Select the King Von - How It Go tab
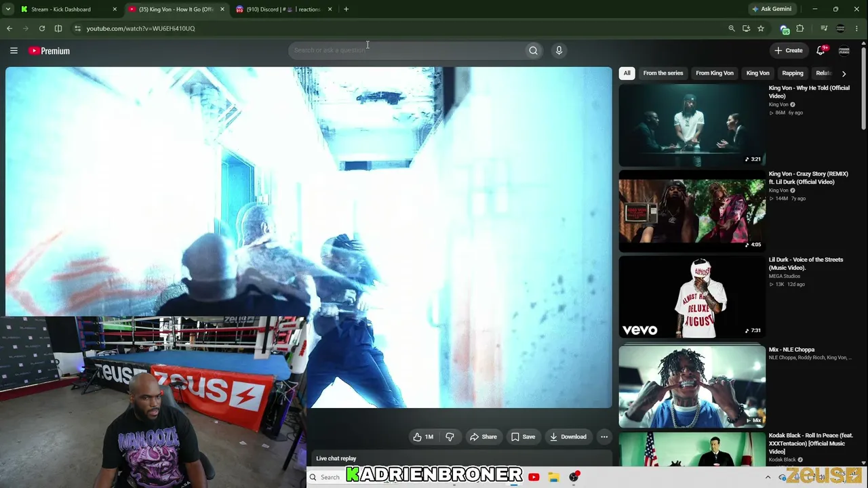Image resolution: width=868 pixels, height=488 pixels. [x=178, y=9]
